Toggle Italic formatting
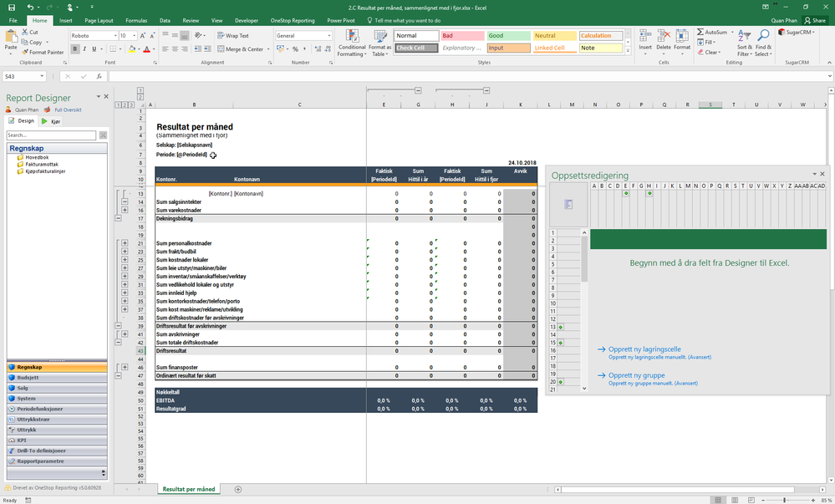This screenshot has height=504, width=835. point(84,49)
